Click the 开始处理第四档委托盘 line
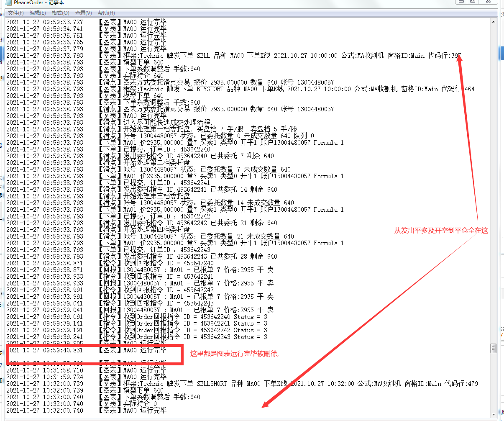 click(98, 229)
